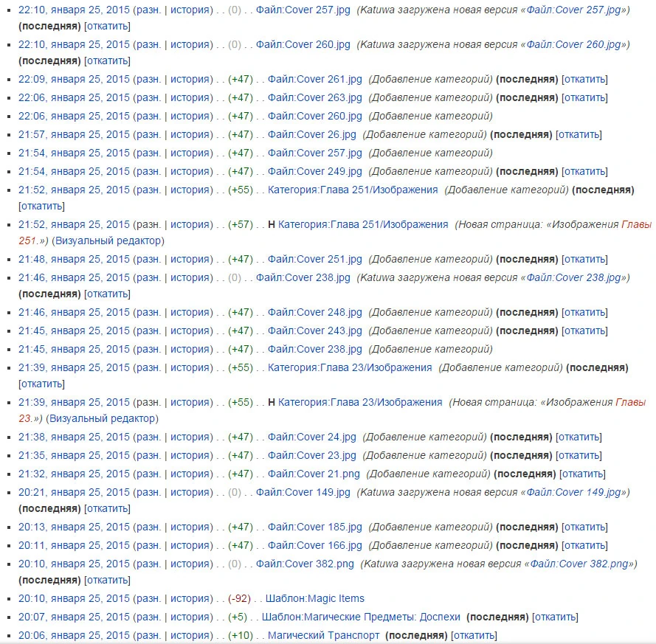The height and width of the screenshot is (644, 656).
Task: Open Файл:Cover 23.jpg file link
Action: pyautogui.click(x=311, y=455)
